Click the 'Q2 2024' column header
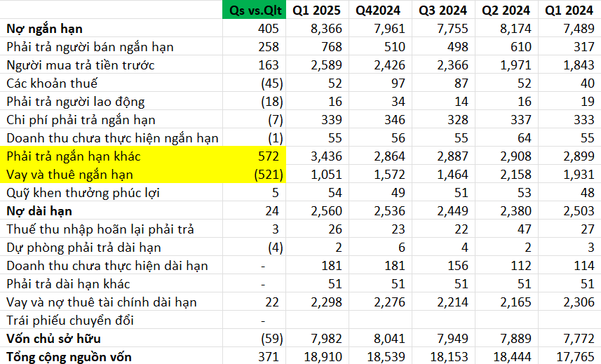The width and height of the screenshot is (601, 364). [x=506, y=11]
